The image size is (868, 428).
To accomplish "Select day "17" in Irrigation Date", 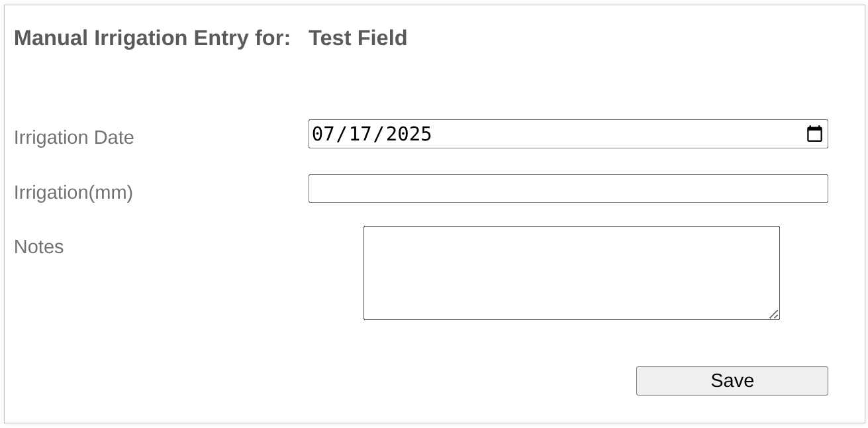I will (x=360, y=134).
